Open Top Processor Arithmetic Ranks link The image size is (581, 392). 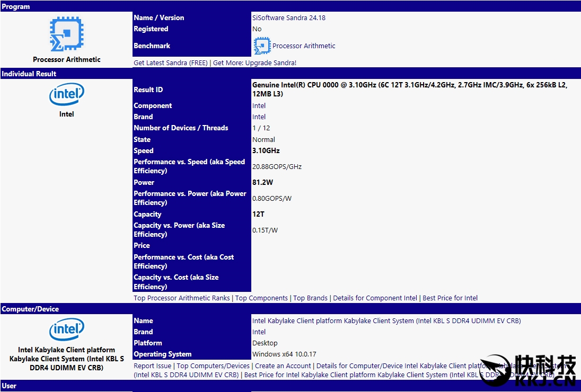(181, 298)
